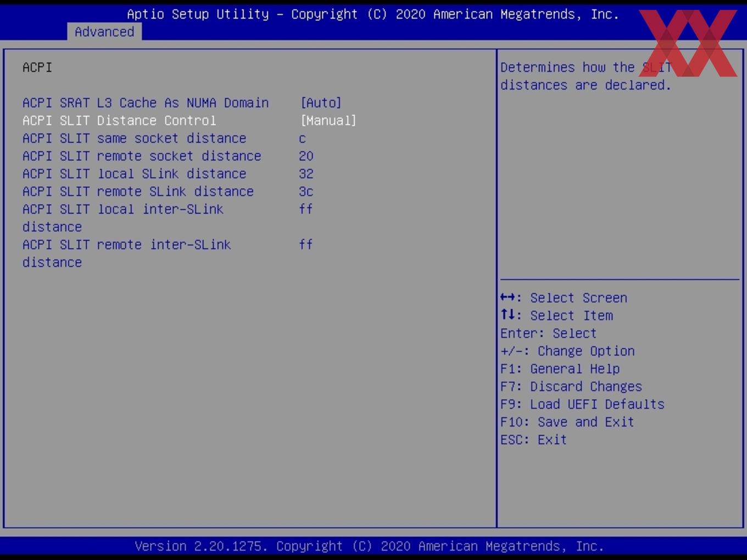This screenshot has width=747, height=560.
Task: Edit remote SLink distance value 3c
Action: [x=306, y=192]
